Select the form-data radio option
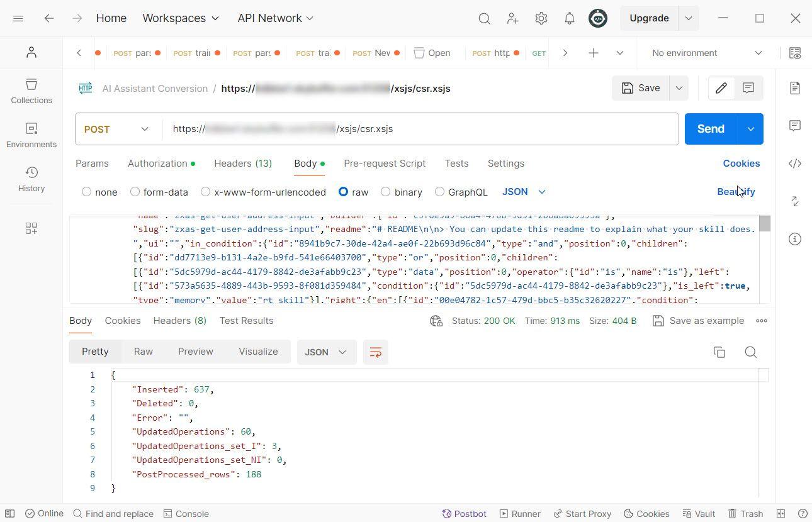This screenshot has width=812, height=522. (x=135, y=192)
